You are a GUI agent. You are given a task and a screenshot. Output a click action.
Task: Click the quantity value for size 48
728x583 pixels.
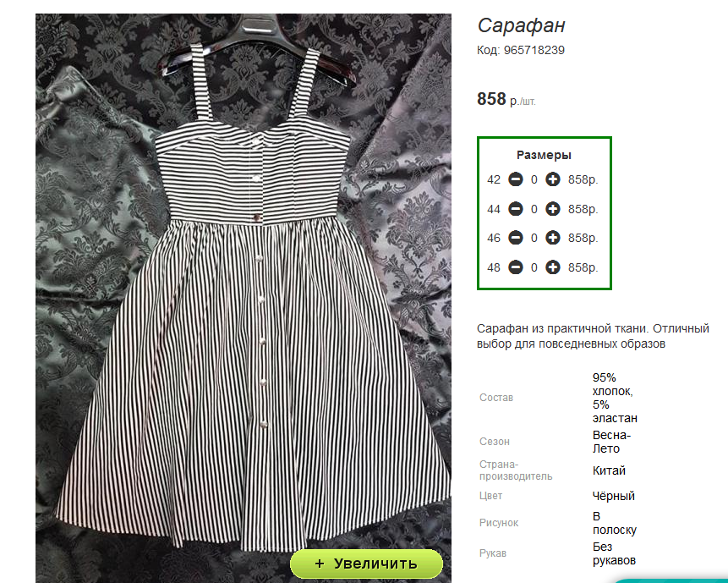(534, 268)
